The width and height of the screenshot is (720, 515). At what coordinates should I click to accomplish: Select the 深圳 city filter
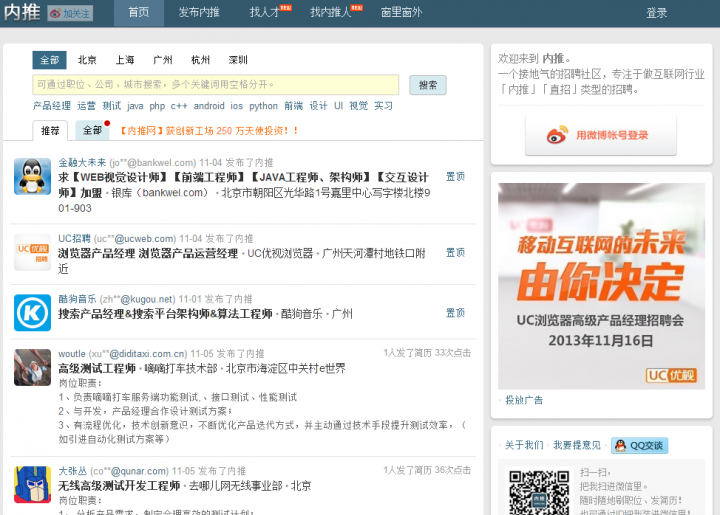pyautogui.click(x=238, y=60)
